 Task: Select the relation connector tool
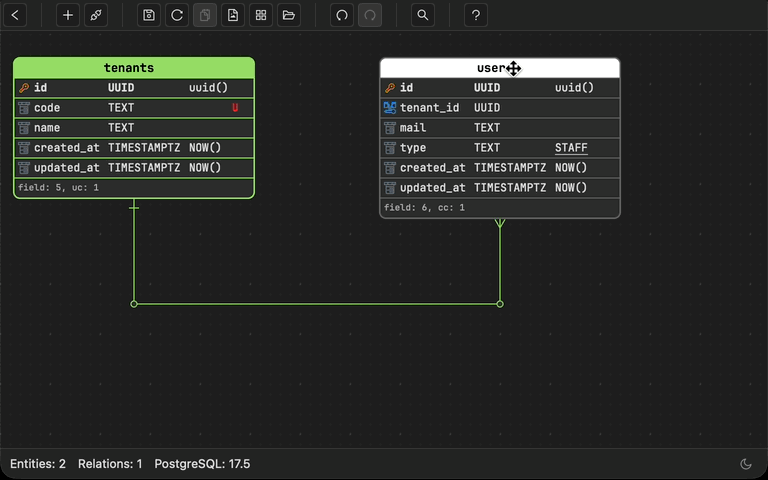click(95, 15)
